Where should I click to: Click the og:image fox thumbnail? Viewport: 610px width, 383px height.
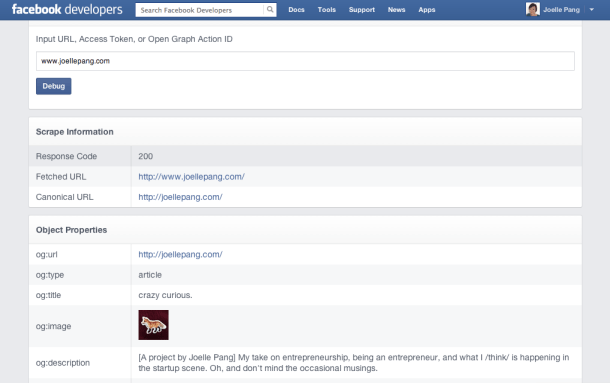pos(154,325)
